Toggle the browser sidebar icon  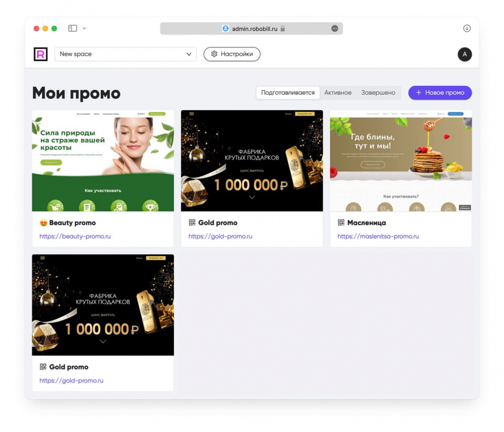(x=72, y=28)
